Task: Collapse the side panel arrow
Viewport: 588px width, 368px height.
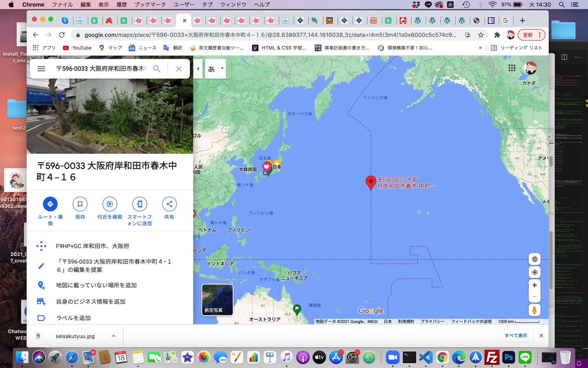Action: click(198, 69)
